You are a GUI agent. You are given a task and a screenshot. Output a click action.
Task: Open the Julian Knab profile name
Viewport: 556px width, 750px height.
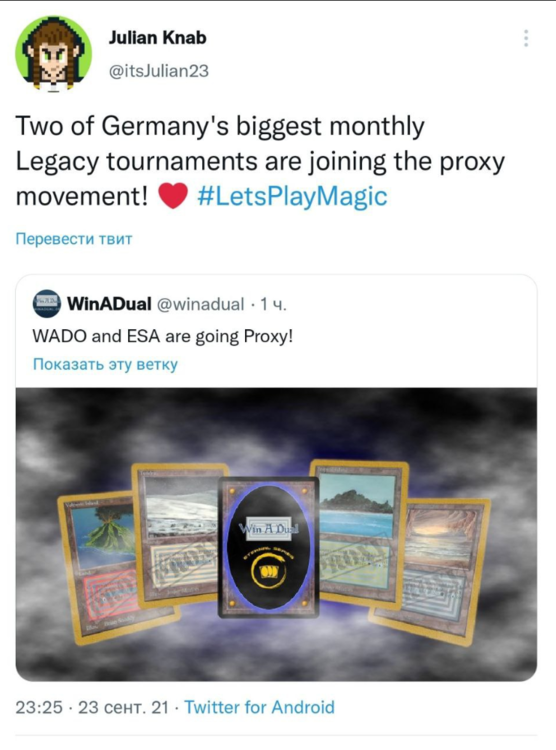(157, 38)
